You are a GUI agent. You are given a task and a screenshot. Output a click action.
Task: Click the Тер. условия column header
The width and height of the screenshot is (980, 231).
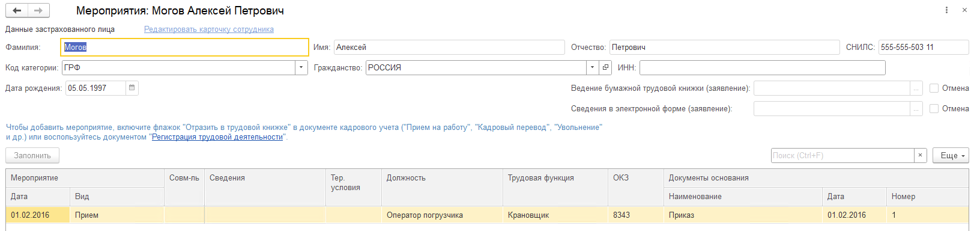pyautogui.click(x=354, y=187)
